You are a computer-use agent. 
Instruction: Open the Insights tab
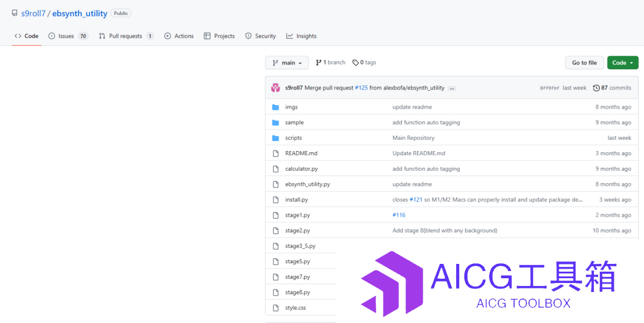[x=302, y=36]
